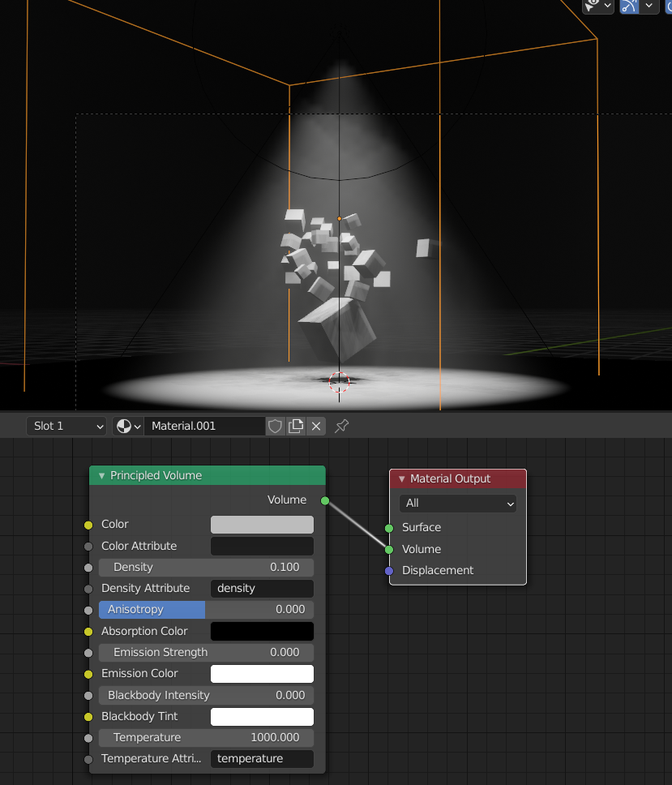Toggle the fake user shield icon

coord(276,426)
